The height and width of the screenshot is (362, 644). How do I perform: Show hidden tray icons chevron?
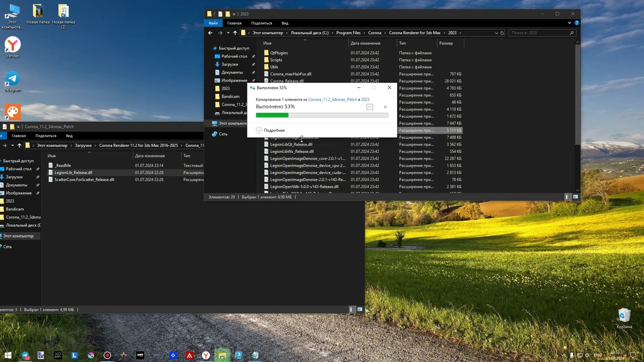[565, 355]
